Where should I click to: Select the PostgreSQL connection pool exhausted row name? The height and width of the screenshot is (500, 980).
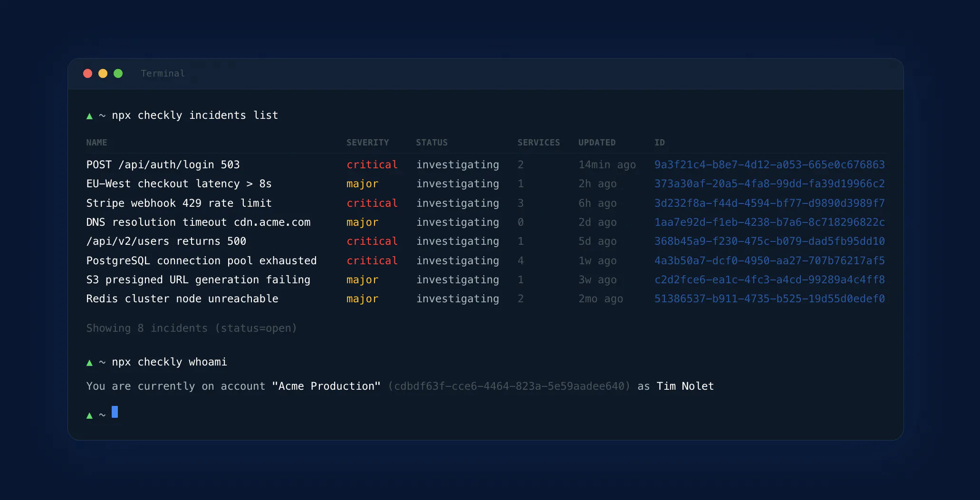(x=201, y=261)
